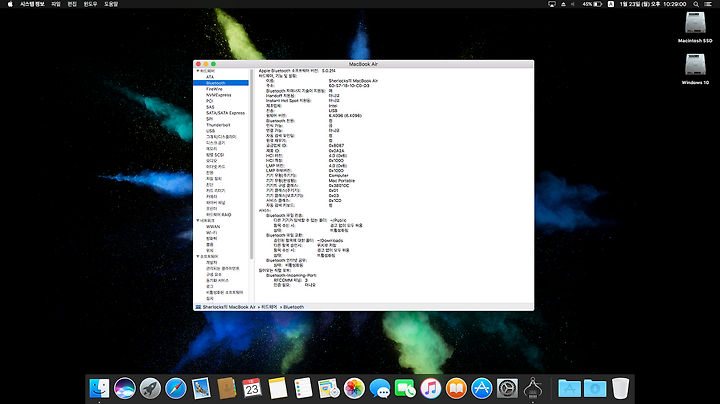Open Macintosh SSD drive on desktop
Viewport: 720px width, 404px height.
pos(695,27)
